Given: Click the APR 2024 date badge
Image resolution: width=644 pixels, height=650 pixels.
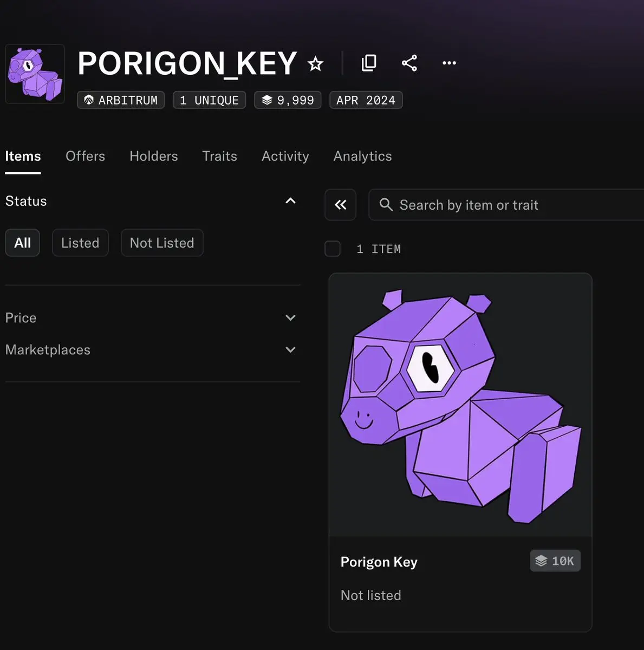Looking at the screenshot, I should [366, 100].
